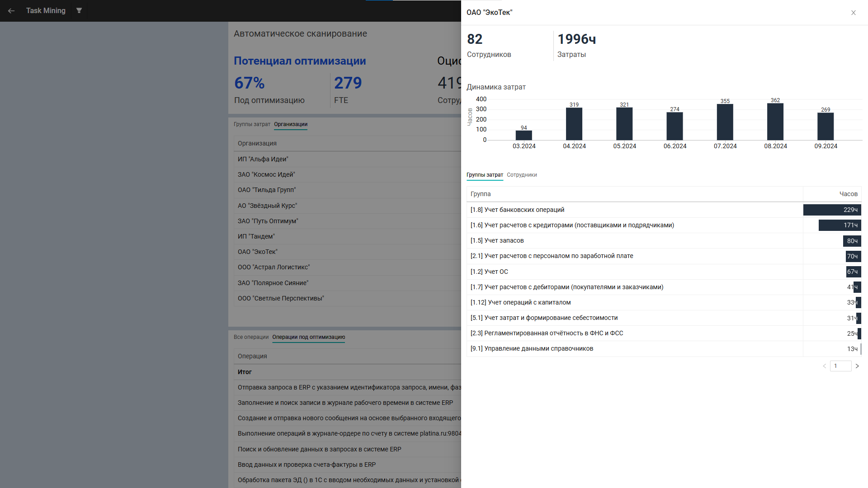
Task: Go to previous page arrow in pagination
Action: pyautogui.click(x=824, y=366)
